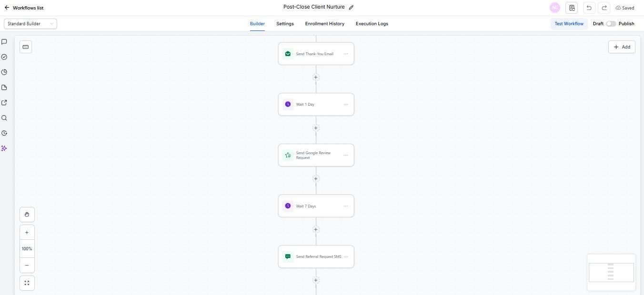Click the Google Review Request star icon
This screenshot has height=295, width=644.
click(x=288, y=155)
